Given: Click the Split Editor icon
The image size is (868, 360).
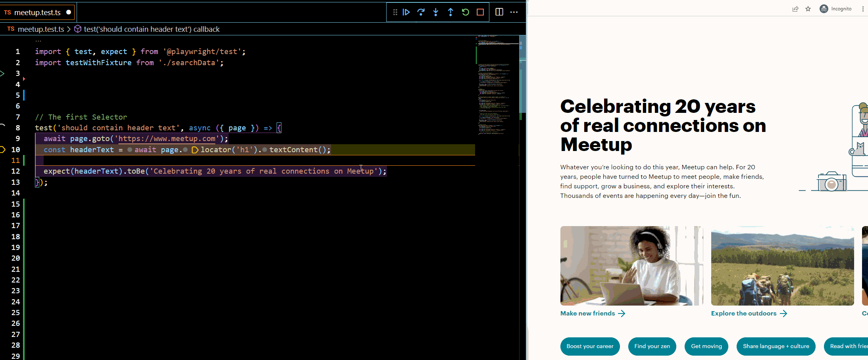Looking at the screenshot, I should (499, 12).
